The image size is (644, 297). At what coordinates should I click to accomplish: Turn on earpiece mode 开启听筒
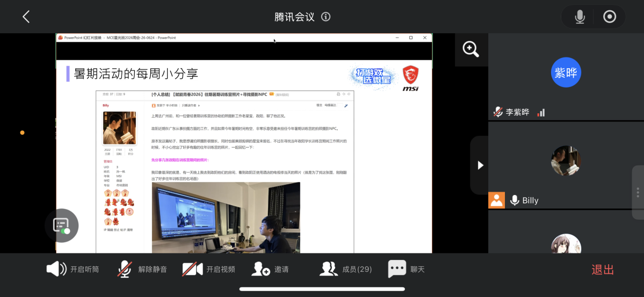[x=73, y=270]
